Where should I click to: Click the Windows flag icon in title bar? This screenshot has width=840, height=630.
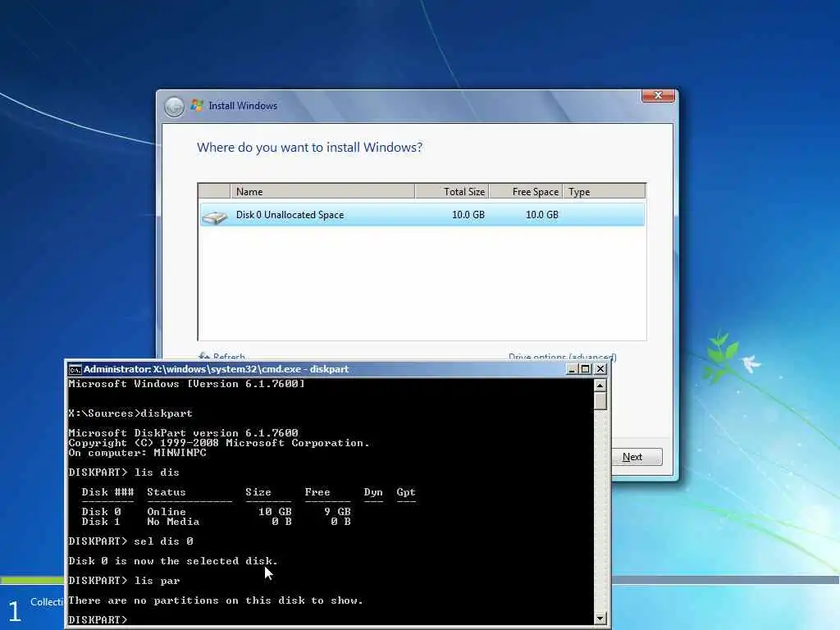(197, 106)
